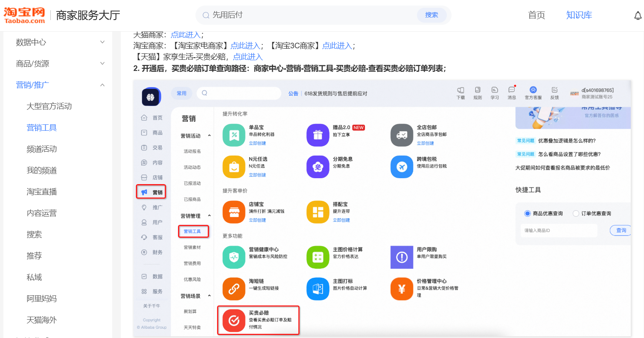Click the 赠品2.0 gift icon

click(318, 135)
